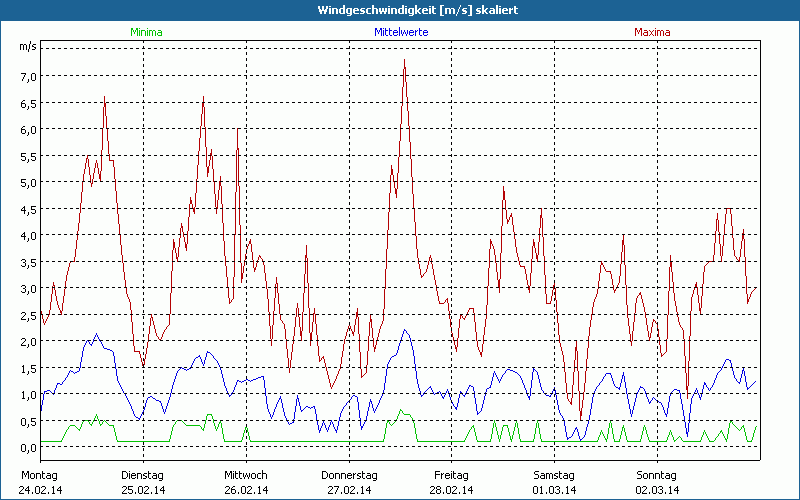Screen dimensions: 800x500
Task: Click the highest red Maxima peak above 7,0
Action: 404,60
